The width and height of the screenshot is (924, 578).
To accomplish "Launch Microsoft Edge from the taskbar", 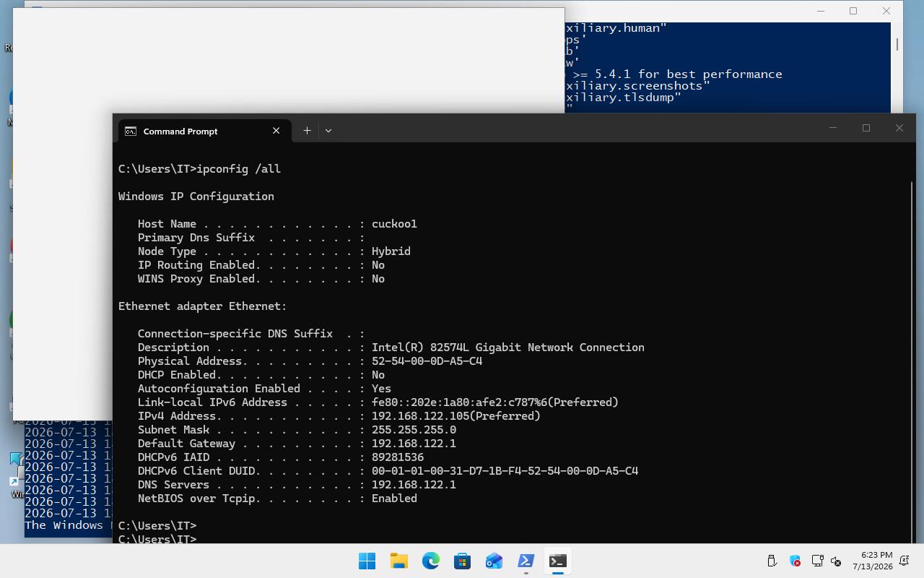I will [431, 561].
